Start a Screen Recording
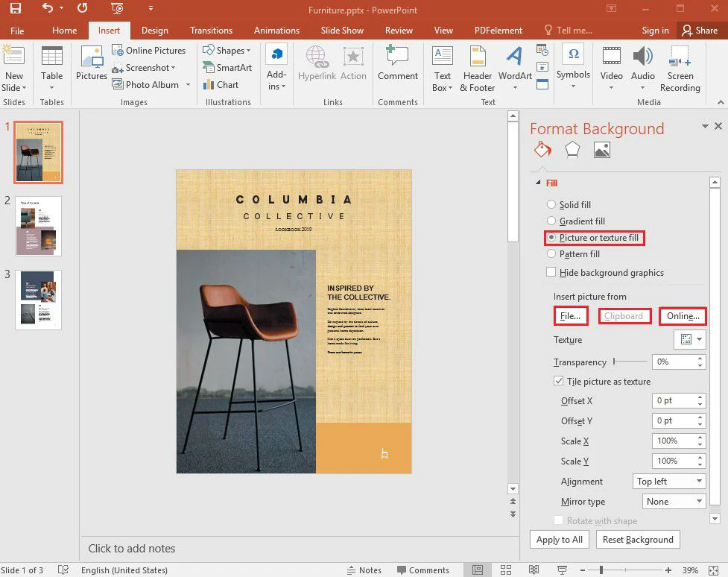The width and height of the screenshot is (728, 577). [680, 68]
